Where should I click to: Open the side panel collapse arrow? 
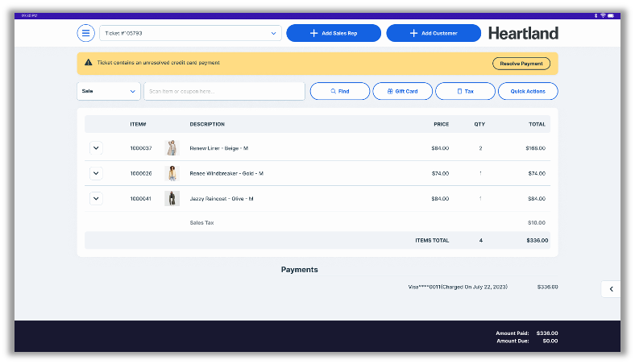611,289
